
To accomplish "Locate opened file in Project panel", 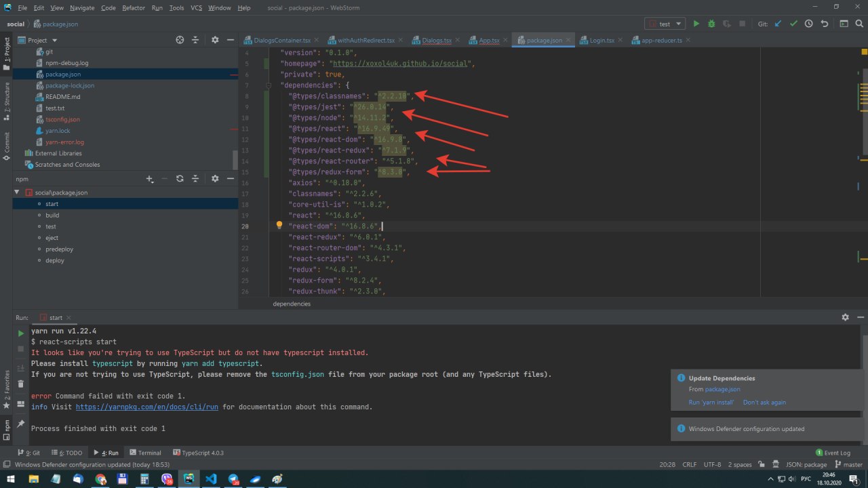I will pos(180,40).
